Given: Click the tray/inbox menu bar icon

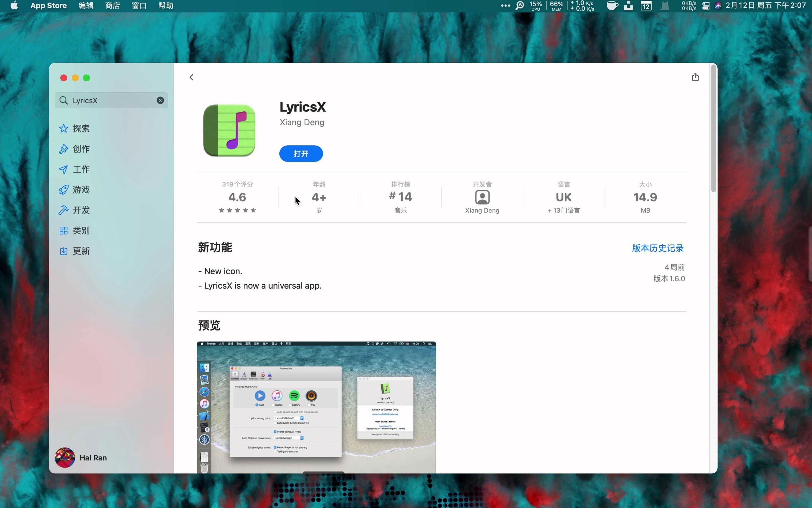Looking at the screenshot, I should (x=629, y=6).
